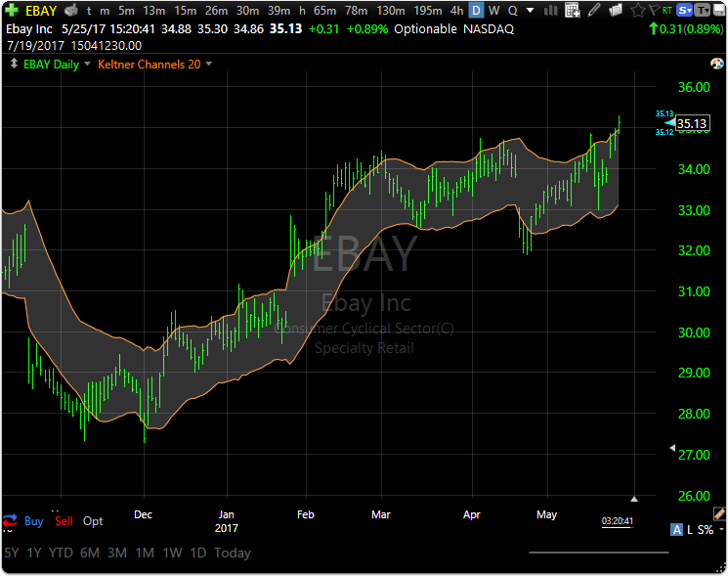Switch chart to 15m time frame
Image resolution: width=728 pixels, height=576 pixels.
(x=186, y=11)
